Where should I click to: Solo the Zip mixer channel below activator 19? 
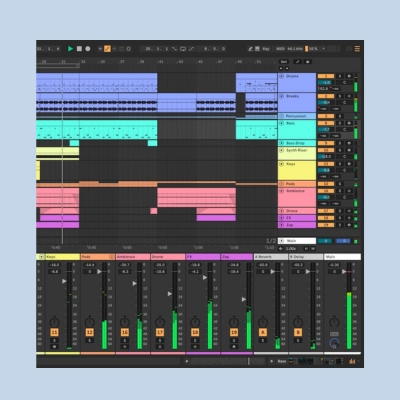[234, 341]
